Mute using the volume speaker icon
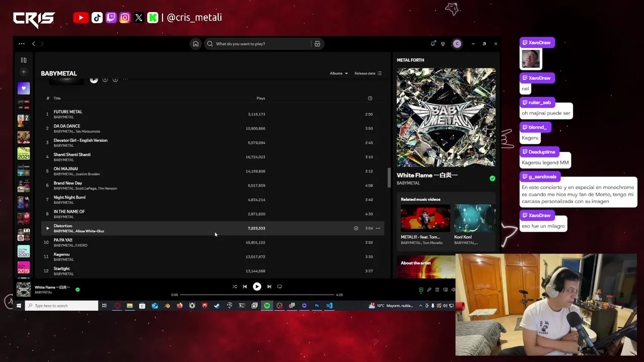 click(453, 290)
